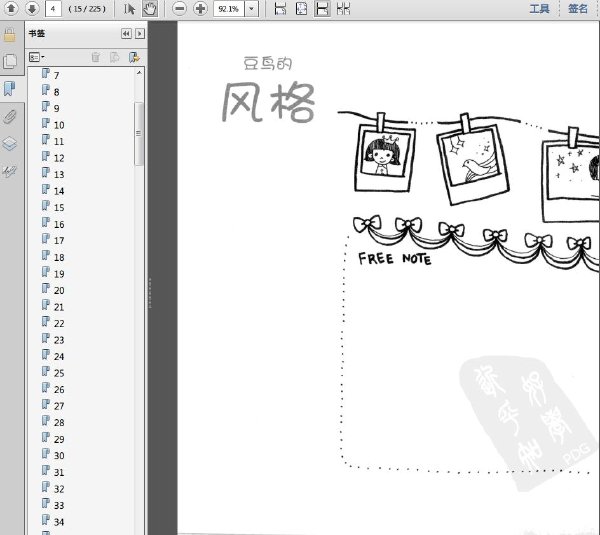Expand bookmarks panel with right arrow

click(x=140, y=34)
